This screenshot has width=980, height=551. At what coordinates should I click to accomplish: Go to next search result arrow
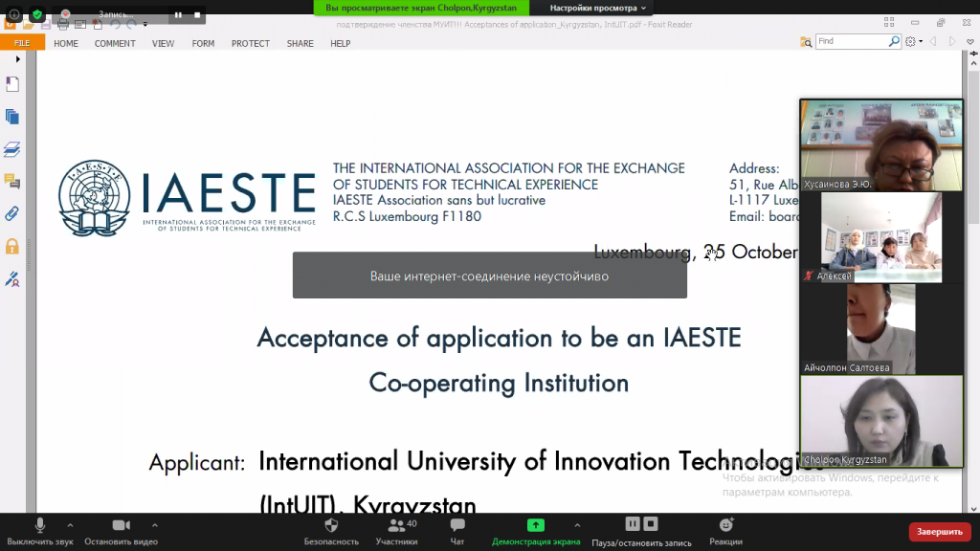point(952,41)
